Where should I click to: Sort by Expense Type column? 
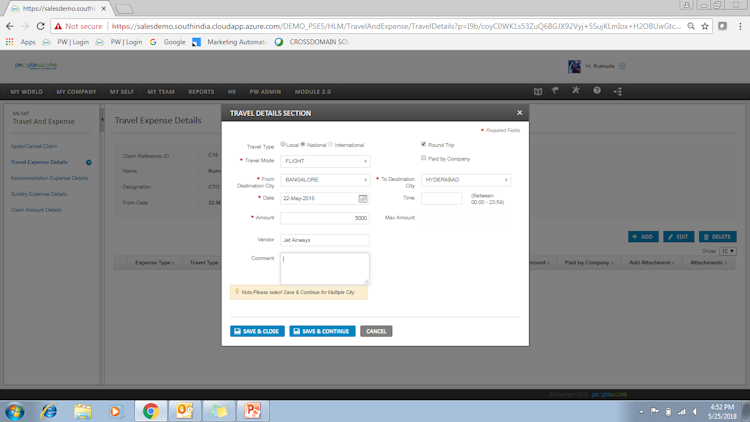(154, 263)
